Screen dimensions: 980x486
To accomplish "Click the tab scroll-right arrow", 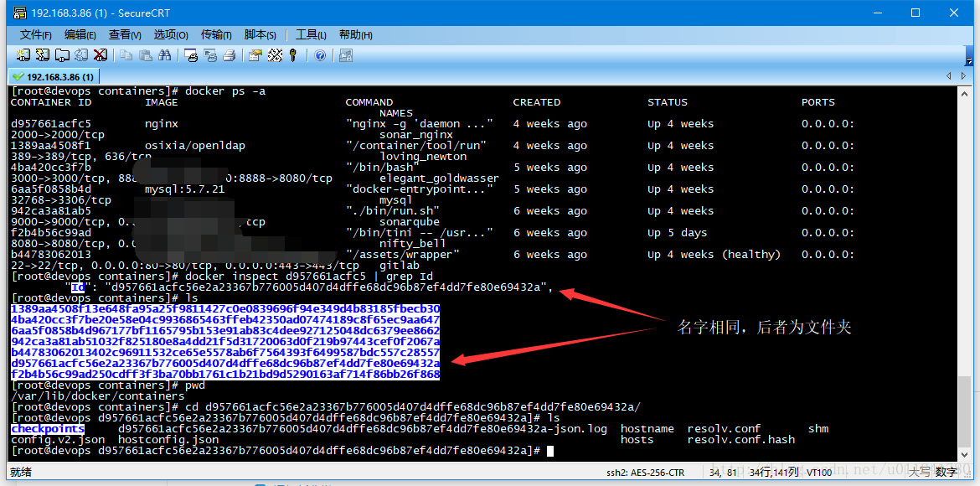I will click(965, 76).
